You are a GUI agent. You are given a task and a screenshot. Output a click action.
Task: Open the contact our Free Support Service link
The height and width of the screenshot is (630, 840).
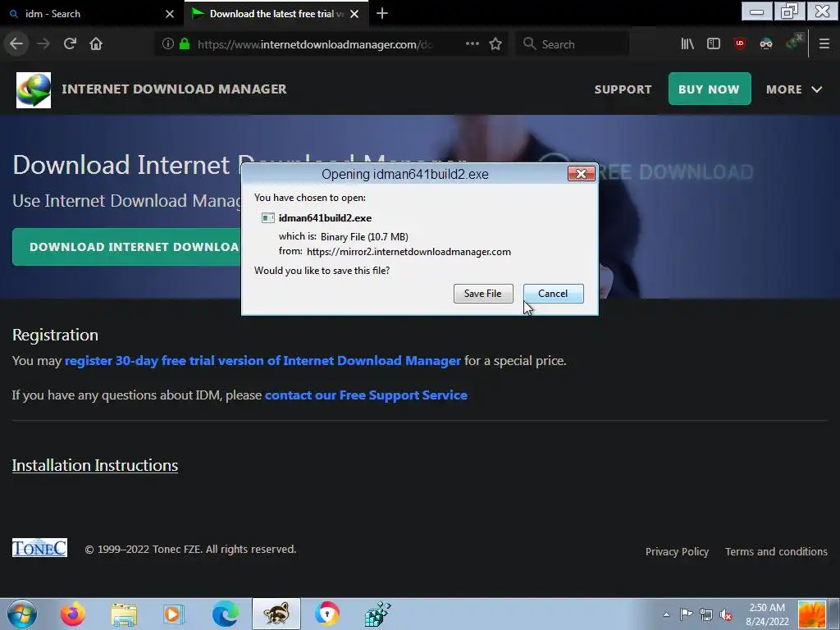[366, 395]
